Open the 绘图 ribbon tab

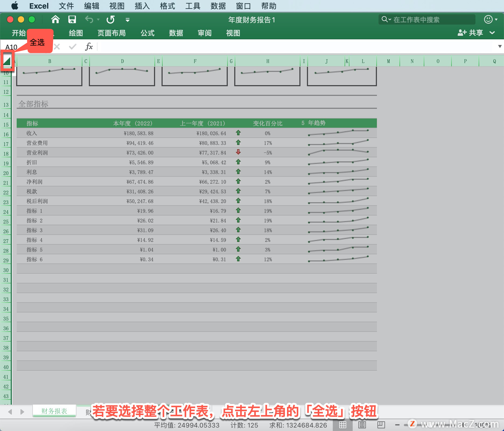pyautogui.click(x=76, y=33)
